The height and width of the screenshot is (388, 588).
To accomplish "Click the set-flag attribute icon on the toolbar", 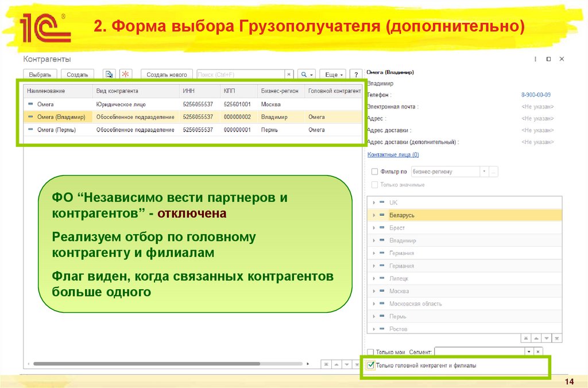I will (108, 74).
